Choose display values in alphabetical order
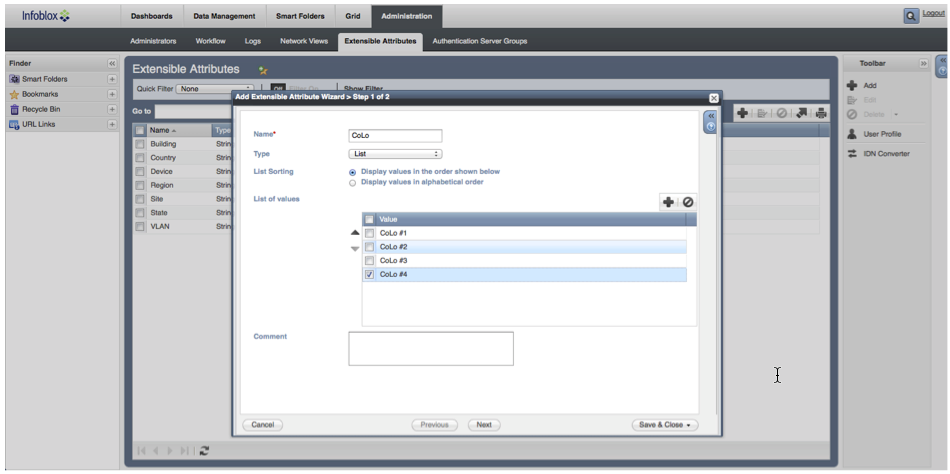 (353, 182)
